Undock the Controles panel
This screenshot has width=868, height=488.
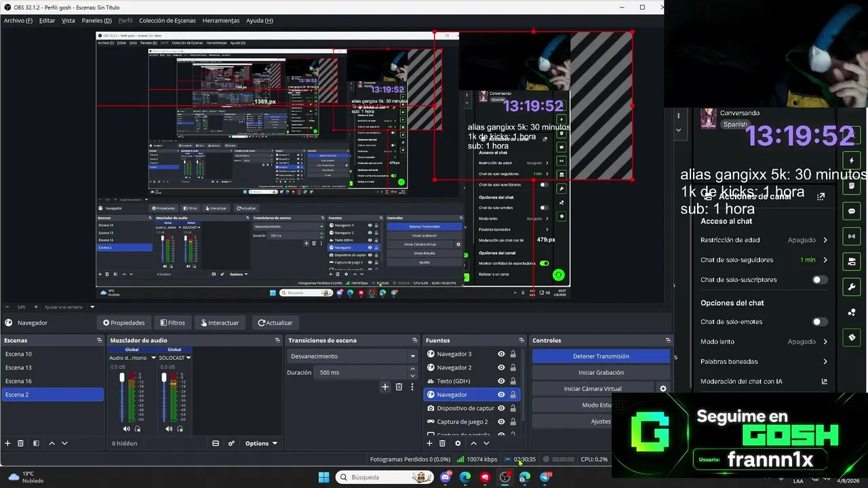(668, 340)
